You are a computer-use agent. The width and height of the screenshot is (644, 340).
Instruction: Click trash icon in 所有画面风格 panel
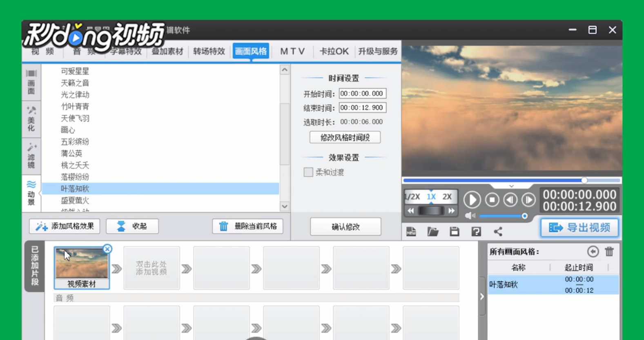[x=609, y=252]
